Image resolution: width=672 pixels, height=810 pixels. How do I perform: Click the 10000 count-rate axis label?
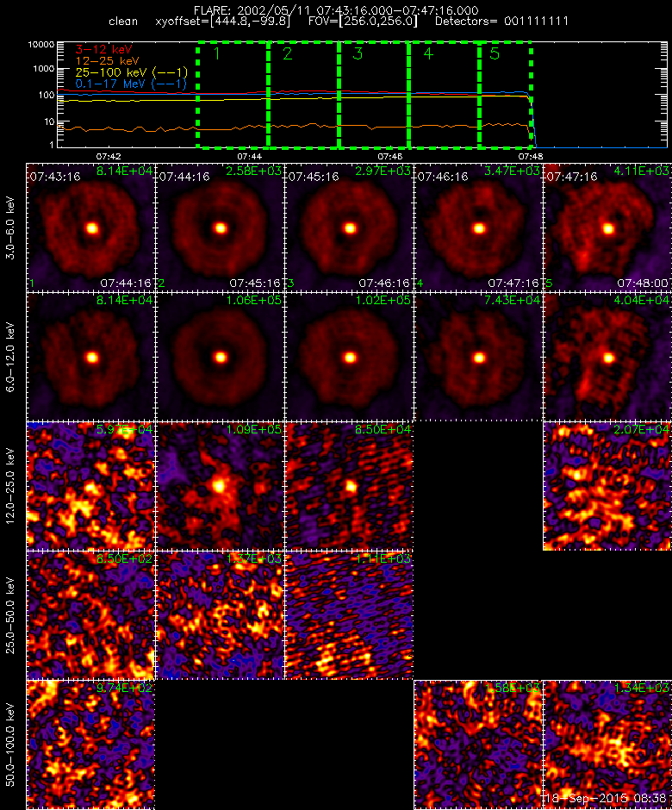pyautogui.click(x=41, y=45)
